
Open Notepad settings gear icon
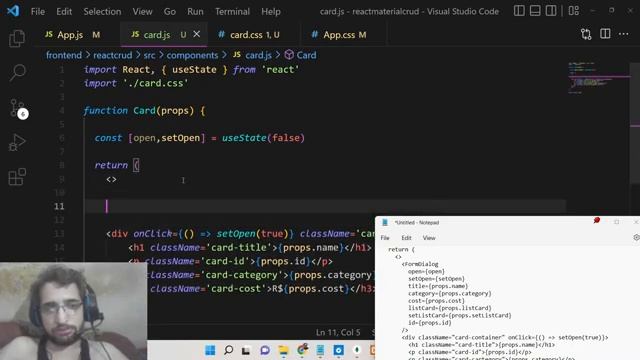[636, 237]
